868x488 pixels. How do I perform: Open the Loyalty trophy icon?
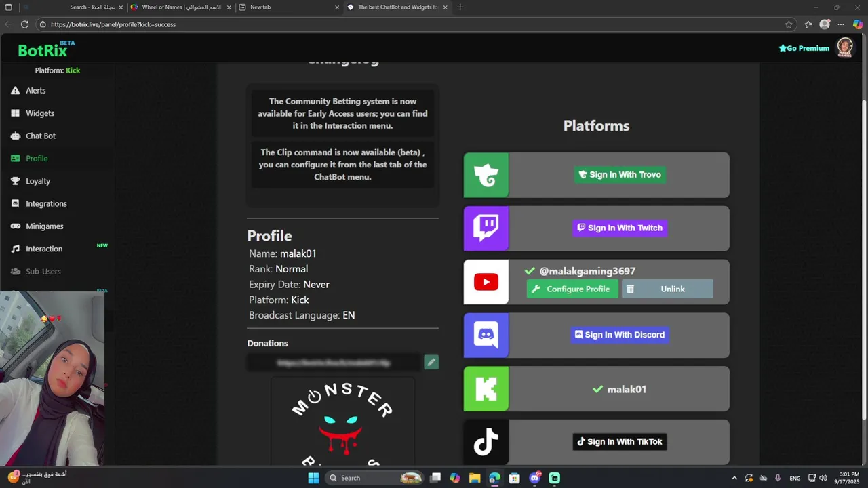[15, 181]
